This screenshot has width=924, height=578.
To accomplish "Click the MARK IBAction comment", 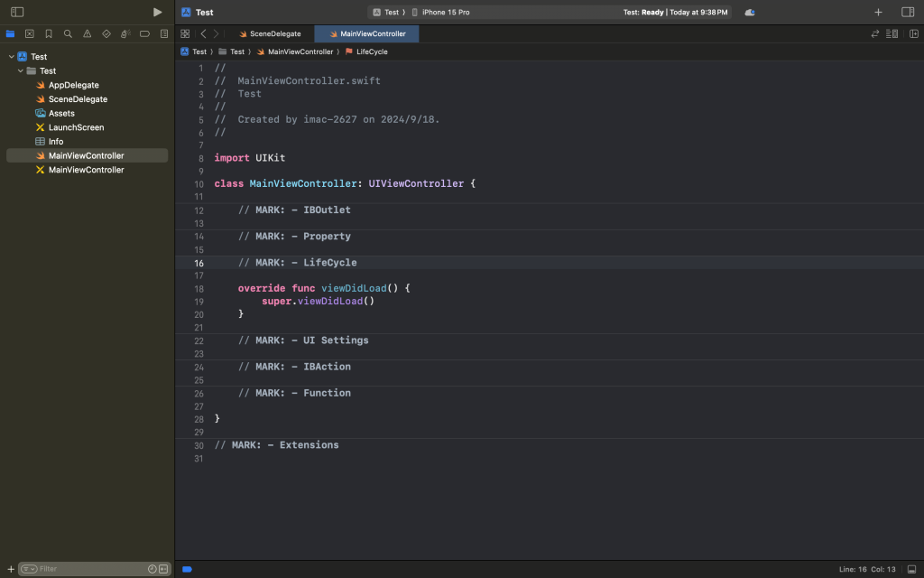I will 294,367.
